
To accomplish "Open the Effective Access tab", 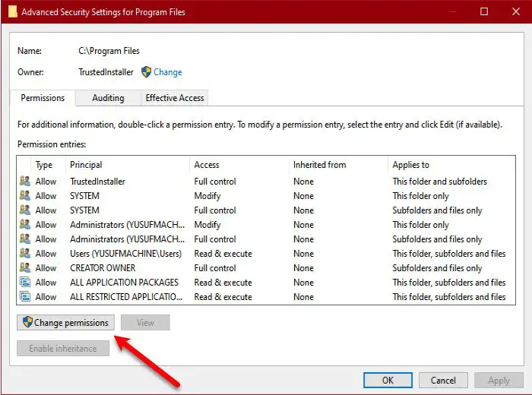I will point(175,98).
